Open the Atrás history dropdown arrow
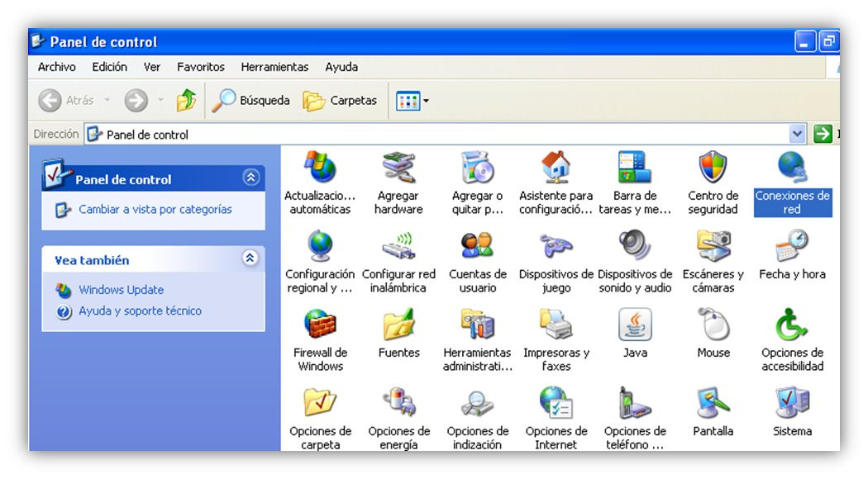Viewport: 868px width, 479px height. pos(107,101)
